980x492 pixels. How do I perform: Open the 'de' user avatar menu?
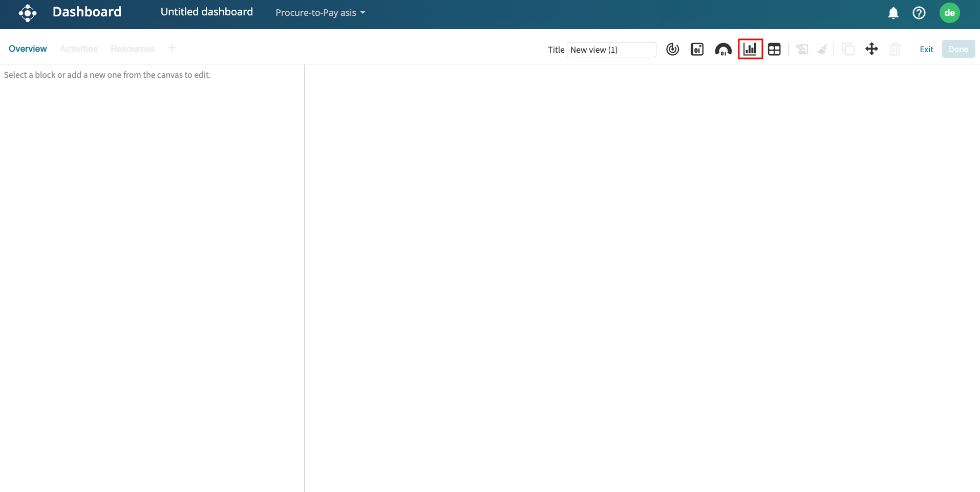[x=949, y=13]
